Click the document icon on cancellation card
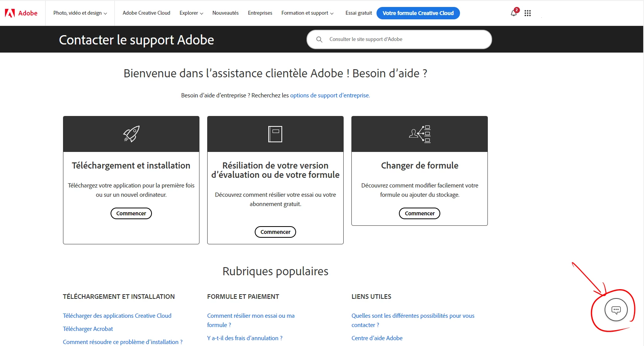This screenshot has height=346, width=644. [275, 134]
